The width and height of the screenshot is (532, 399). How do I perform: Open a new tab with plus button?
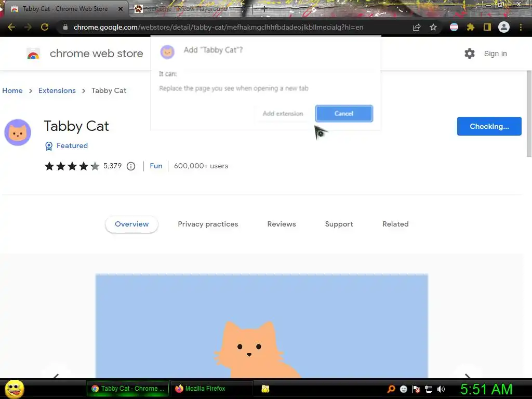coord(264,9)
